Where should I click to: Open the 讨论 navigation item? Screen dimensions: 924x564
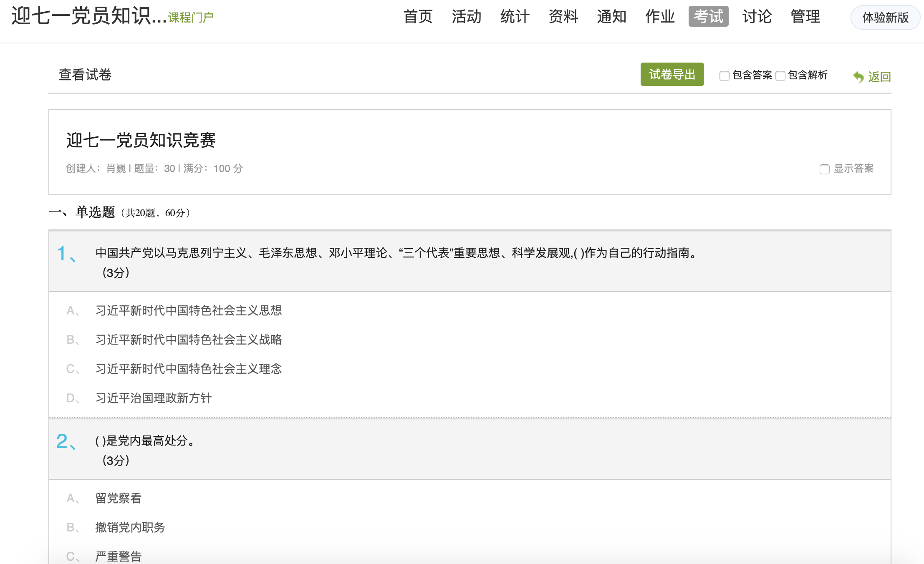coord(757,17)
